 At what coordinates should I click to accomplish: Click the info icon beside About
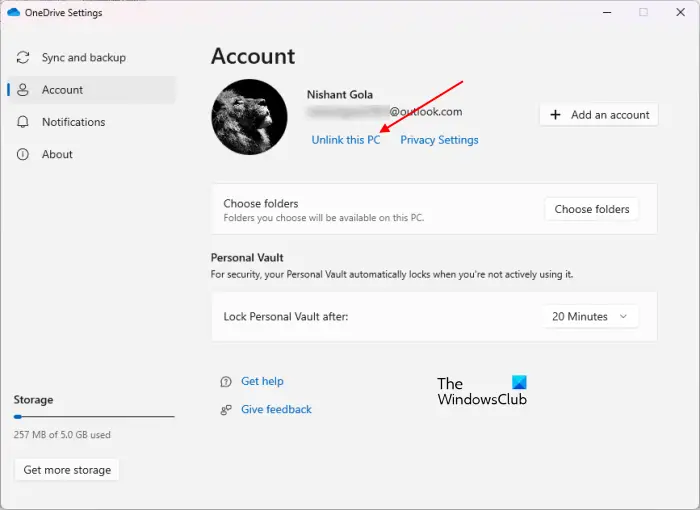tap(23, 154)
